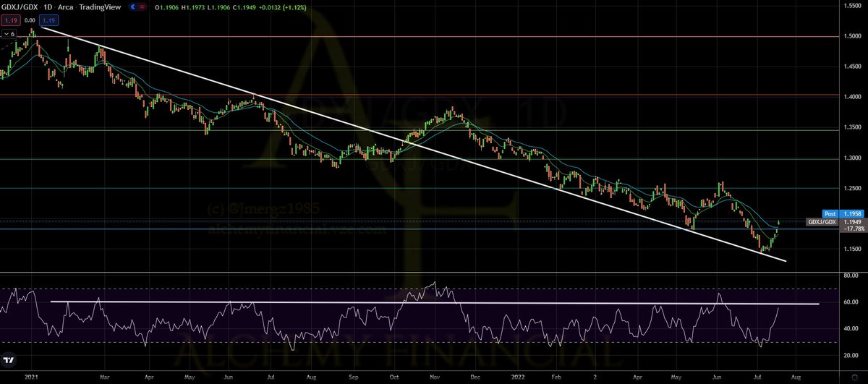Click the 80.00 RSI scale value
Viewport: 868px width, 384px height.
tap(851, 276)
